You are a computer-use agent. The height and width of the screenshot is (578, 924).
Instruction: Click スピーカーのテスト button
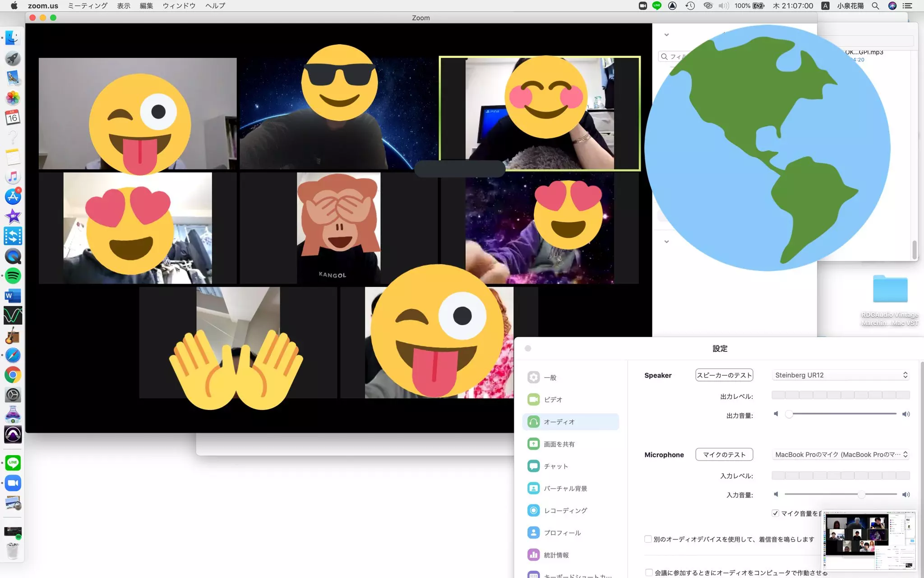point(724,375)
